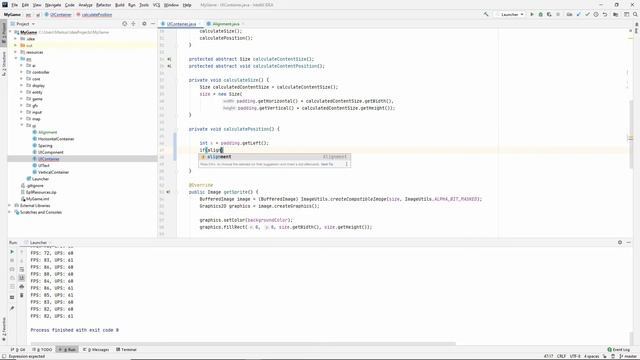
Task: Commit changes with green checkmark icon
Action: point(587,14)
